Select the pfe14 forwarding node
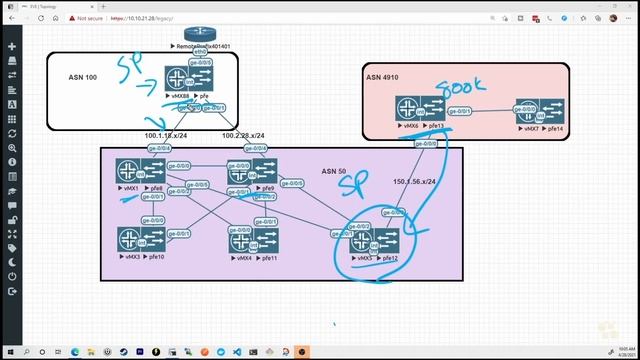 (553, 111)
